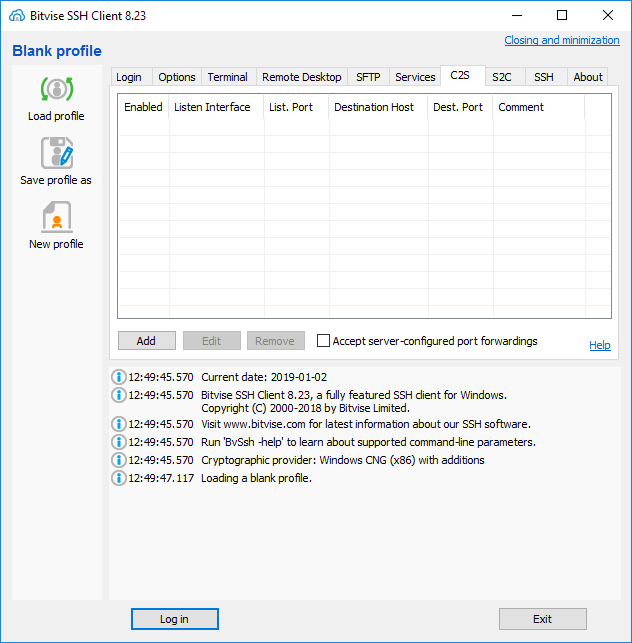This screenshot has height=643, width=632.
Task: Click the Listen Interface column header
Action: coord(216,107)
